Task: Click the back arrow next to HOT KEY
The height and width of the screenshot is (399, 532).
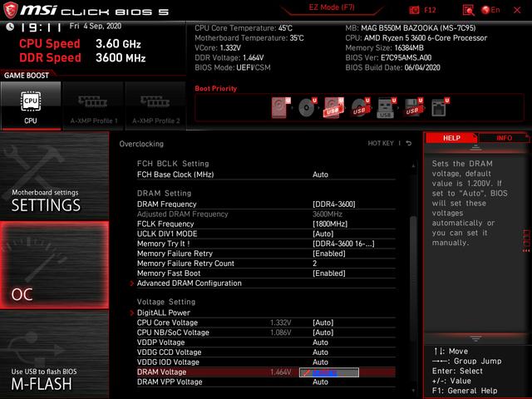Action: point(409,144)
